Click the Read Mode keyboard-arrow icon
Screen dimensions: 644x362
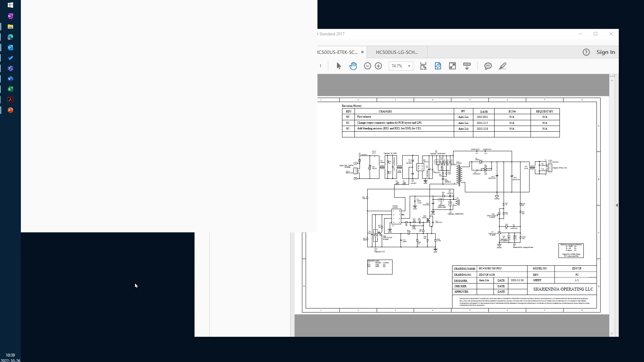(467, 66)
